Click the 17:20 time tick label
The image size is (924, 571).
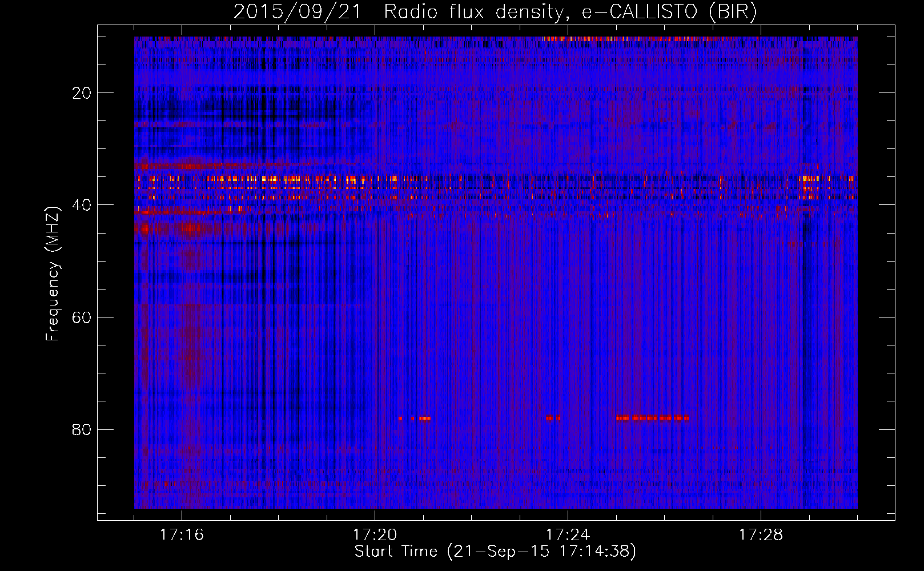[375, 535]
